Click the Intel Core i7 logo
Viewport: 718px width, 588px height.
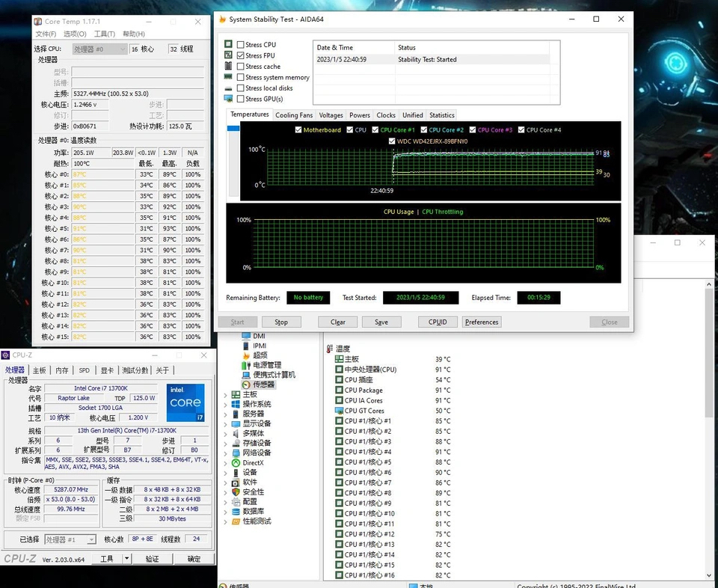pyautogui.click(x=184, y=401)
